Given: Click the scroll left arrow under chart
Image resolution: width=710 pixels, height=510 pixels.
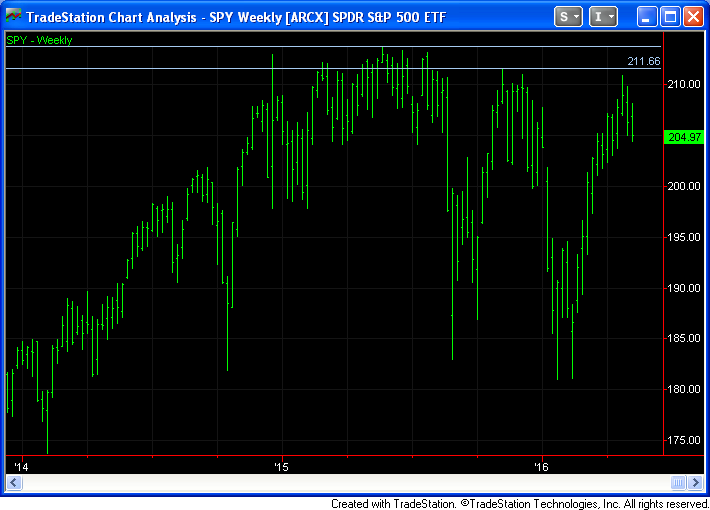Looking at the screenshot, I should (14, 482).
